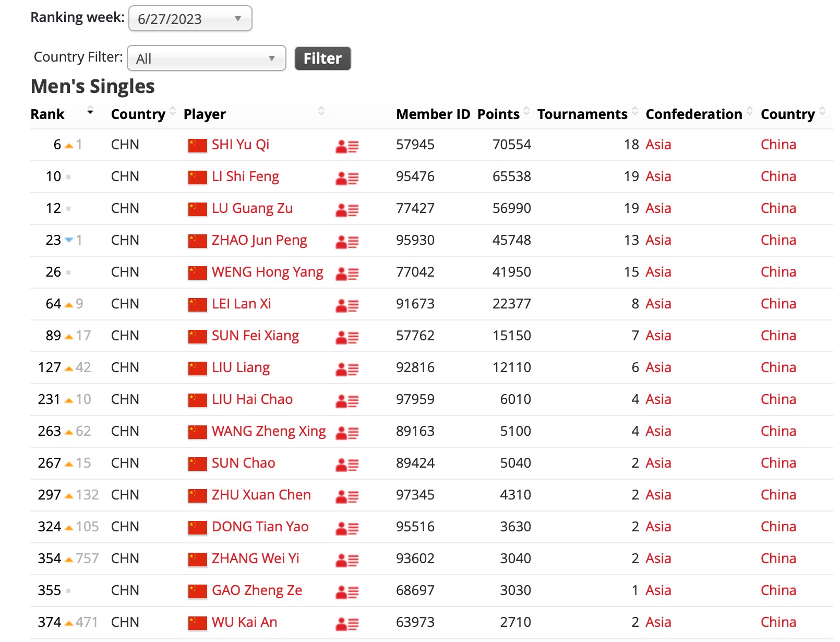Open the Ranking week date dropdown
Image resolution: width=840 pixels, height=642 pixels.
click(x=190, y=19)
